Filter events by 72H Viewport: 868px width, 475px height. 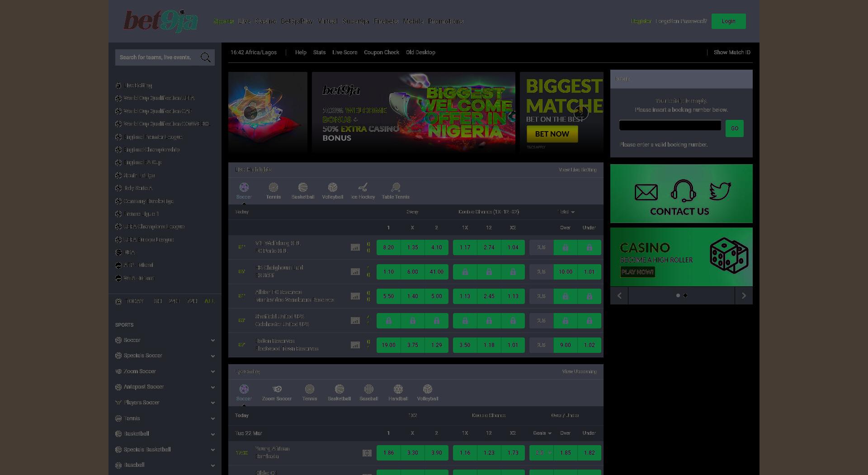[x=192, y=301]
